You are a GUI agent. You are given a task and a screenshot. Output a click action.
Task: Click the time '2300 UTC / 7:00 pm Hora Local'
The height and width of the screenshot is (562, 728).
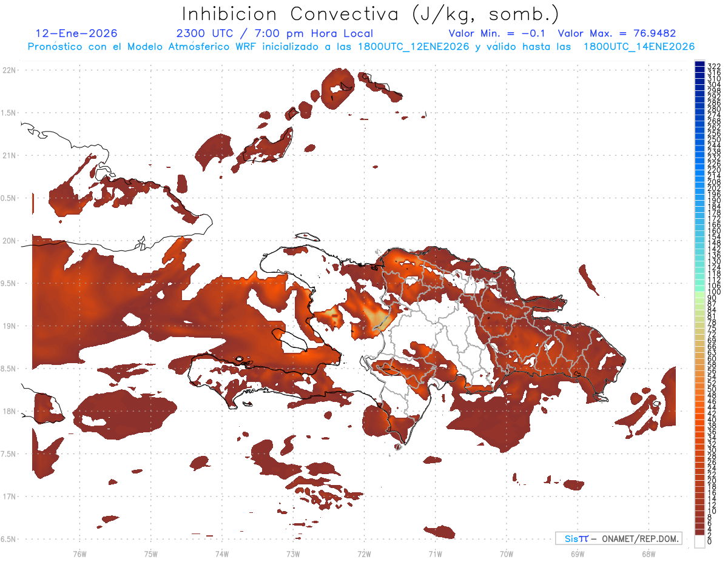pyautogui.click(x=275, y=33)
